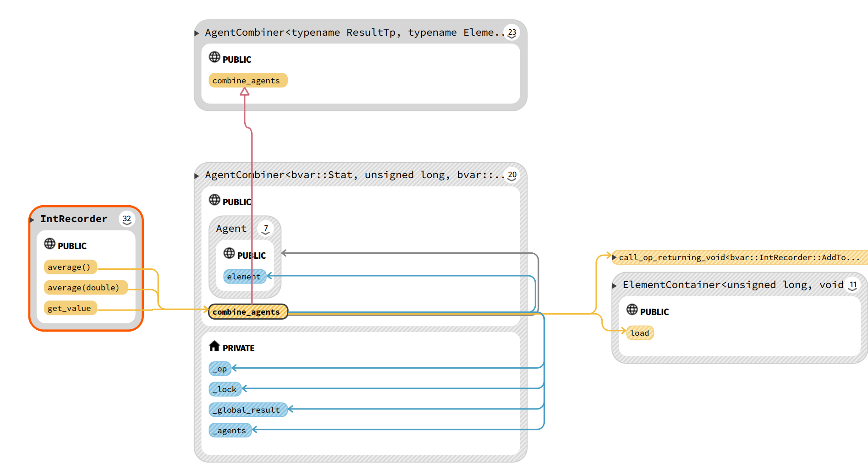Click the globe PUBLIC icon inside Agent
868x469 pixels.
(229, 253)
